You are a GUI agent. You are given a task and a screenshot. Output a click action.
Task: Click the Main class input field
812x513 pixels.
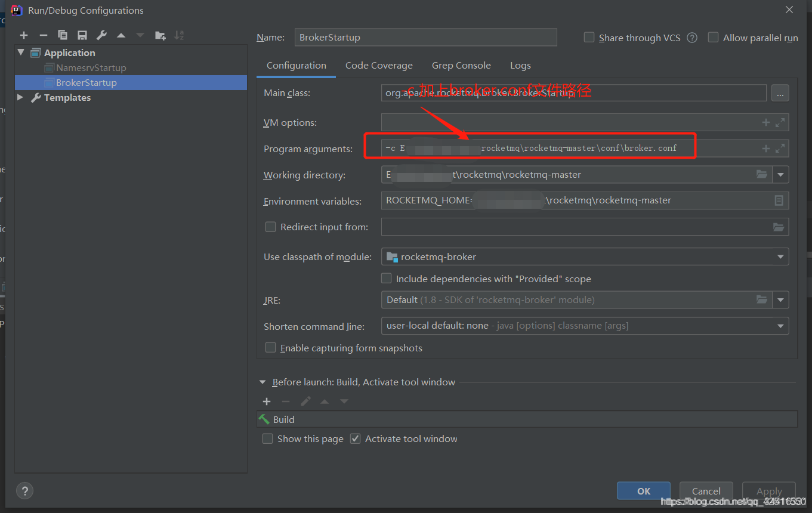click(x=573, y=93)
